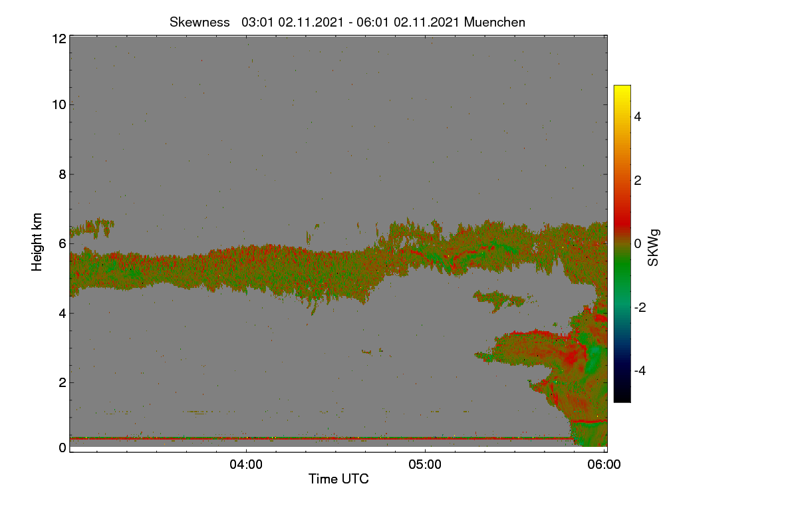Image resolution: width=798 pixels, height=532 pixels.
Task: Click the red band of the colorbar
Action: [622, 223]
